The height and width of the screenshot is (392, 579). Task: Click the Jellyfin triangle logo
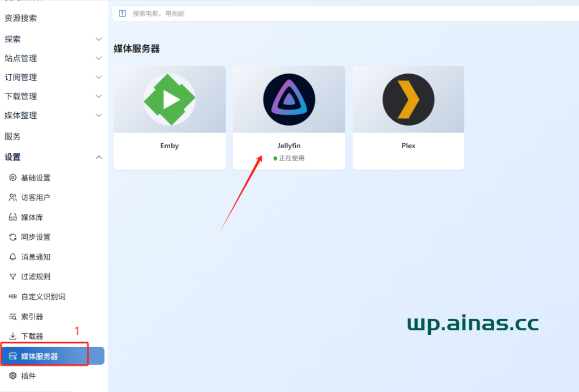pos(289,100)
